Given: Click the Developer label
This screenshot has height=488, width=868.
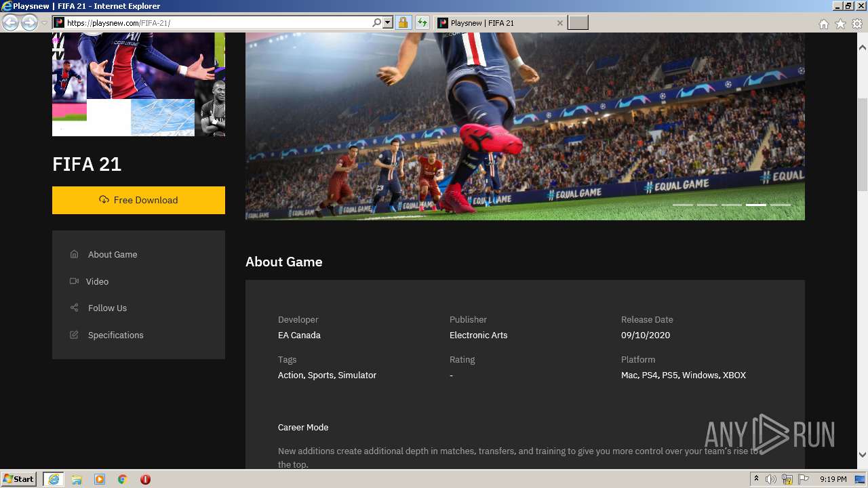Looking at the screenshot, I should click(298, 319).
